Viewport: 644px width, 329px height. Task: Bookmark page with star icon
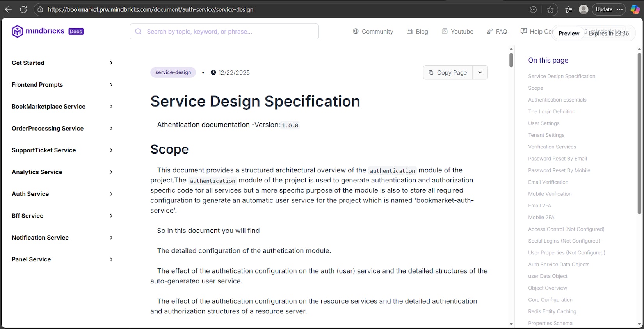tap(550, 9)
